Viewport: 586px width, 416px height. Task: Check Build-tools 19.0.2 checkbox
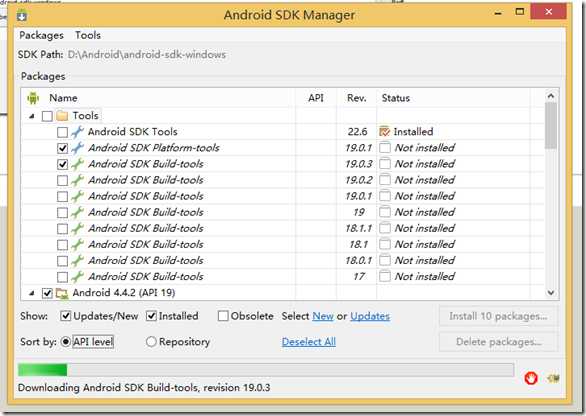click(62, 181)
